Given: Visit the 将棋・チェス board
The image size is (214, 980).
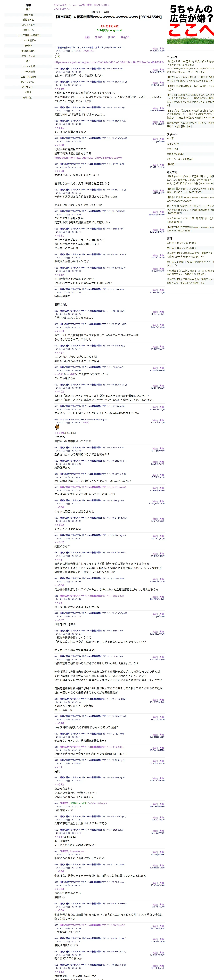Looking at the screenshot, I should (28, 56).
